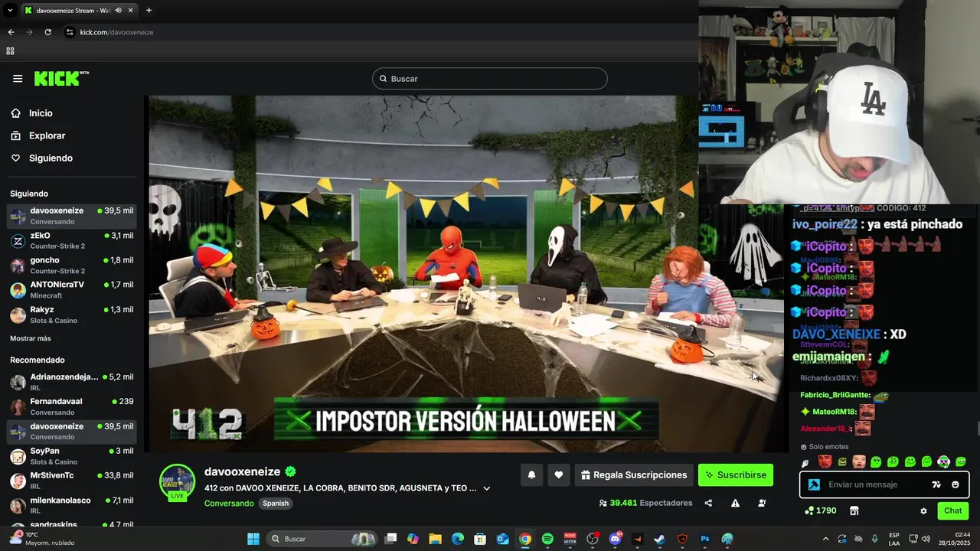
Task: Click the site information icon in address bar
Action: click(70, 32)
